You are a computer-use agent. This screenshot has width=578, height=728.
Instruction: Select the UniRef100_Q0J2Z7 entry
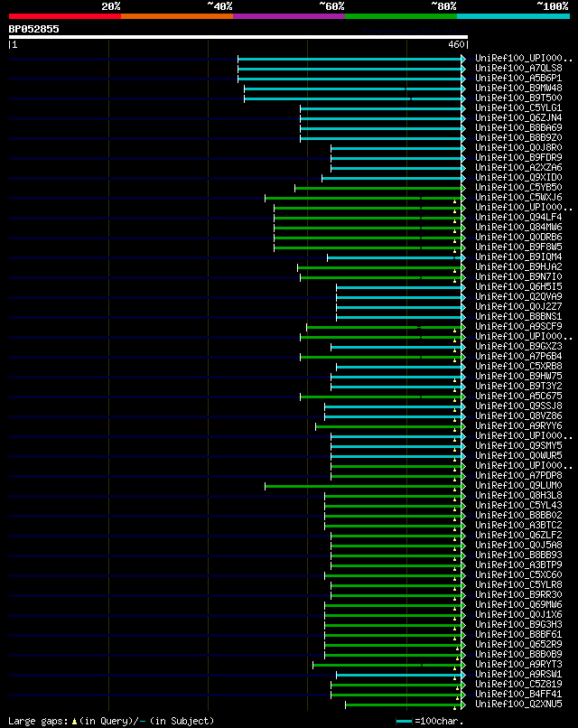pos(518,306)
